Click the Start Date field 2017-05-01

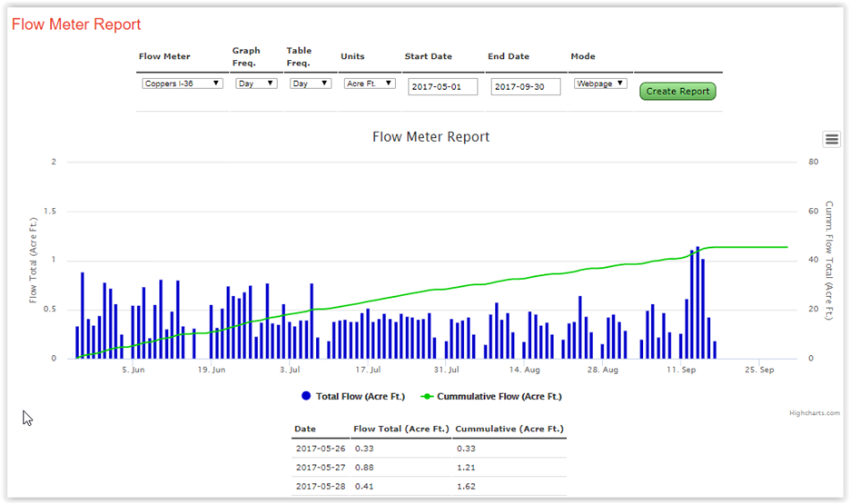tap(443, 86)
